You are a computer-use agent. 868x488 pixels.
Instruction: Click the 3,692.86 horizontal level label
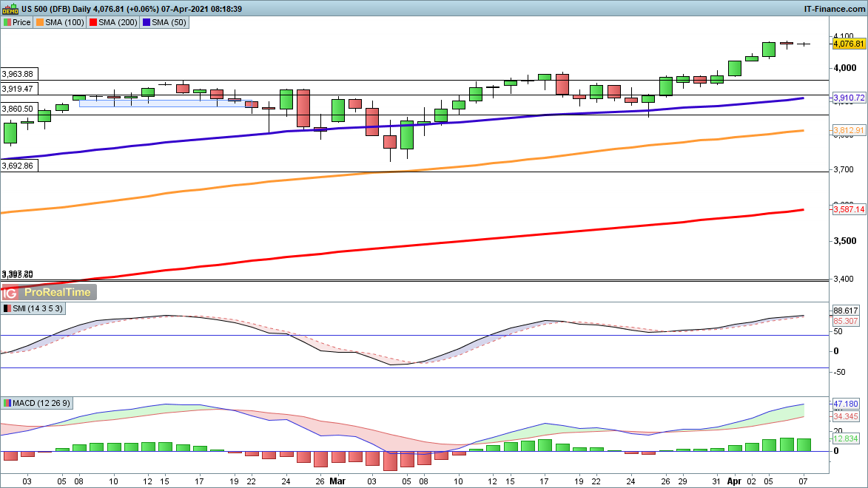pyautogui.click(x=18, y=166)
